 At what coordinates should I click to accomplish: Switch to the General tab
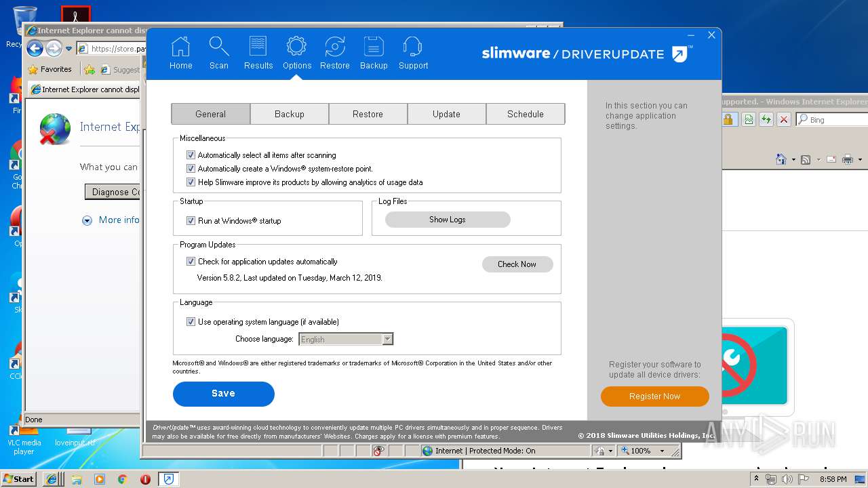[x=210, y=114]
